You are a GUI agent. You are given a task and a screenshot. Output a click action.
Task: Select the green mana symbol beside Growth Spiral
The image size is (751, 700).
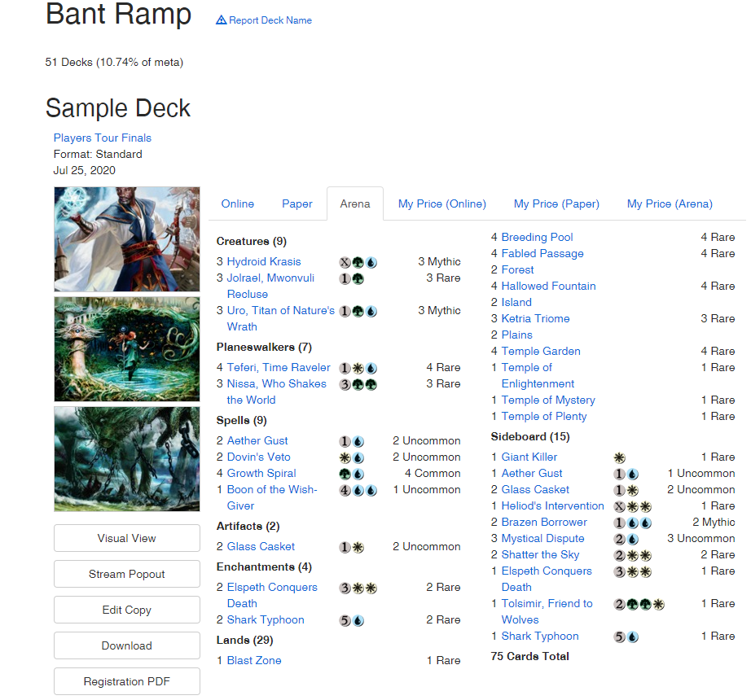(345, 473)
